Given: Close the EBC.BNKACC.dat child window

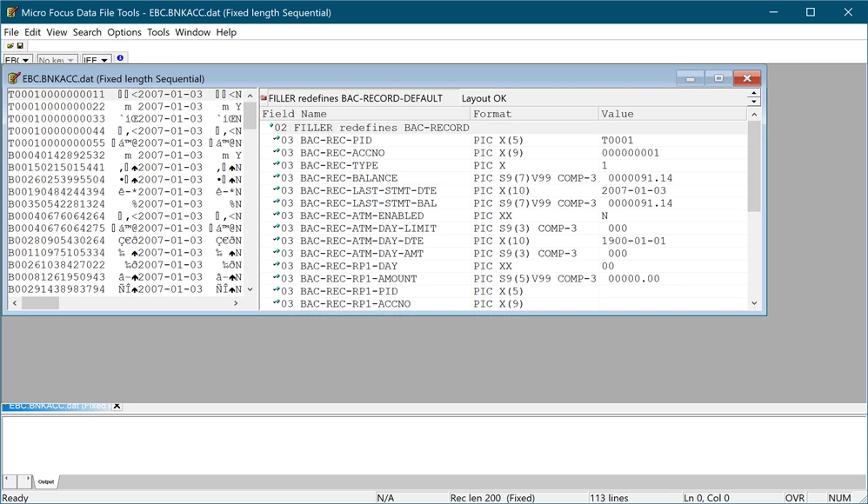Looking at the screenshot, I should [x=747, y=78].
